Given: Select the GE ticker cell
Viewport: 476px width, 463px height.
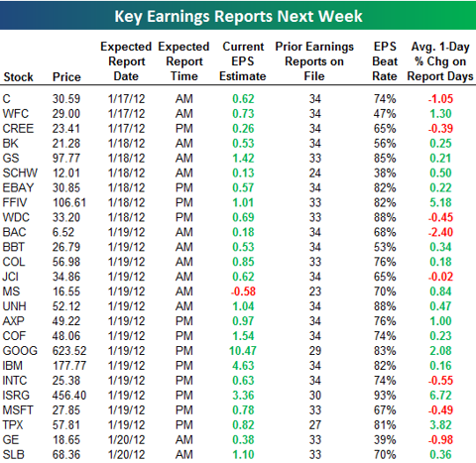Looking at the screenshot, I should tap(11, 440).
